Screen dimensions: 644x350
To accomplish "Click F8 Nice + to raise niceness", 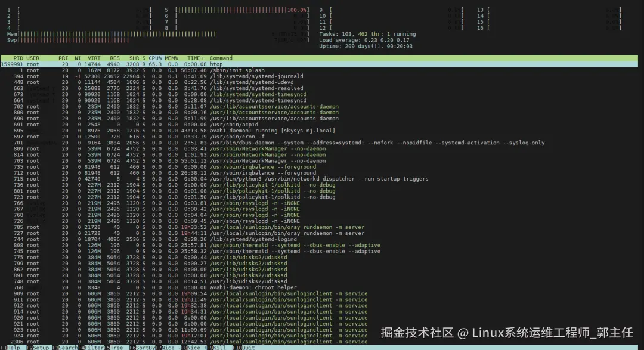I will coord(194,348).
